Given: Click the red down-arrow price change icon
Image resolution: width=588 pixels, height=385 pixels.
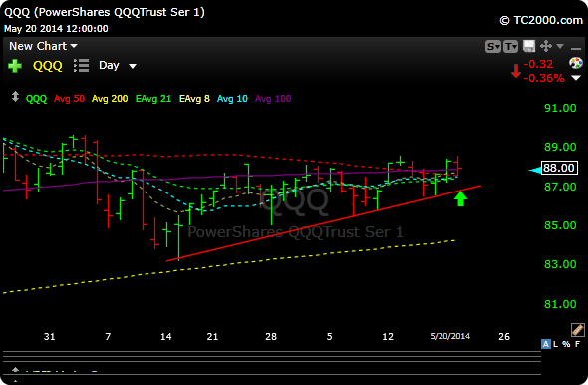Looking at the screenshot, I should [x=516, y=71].
